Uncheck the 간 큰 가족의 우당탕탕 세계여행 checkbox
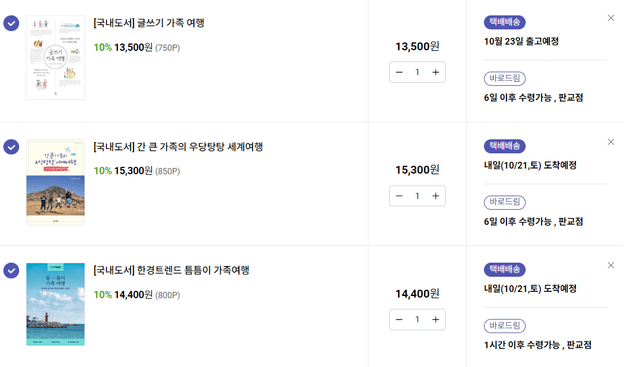 point(11,147)
